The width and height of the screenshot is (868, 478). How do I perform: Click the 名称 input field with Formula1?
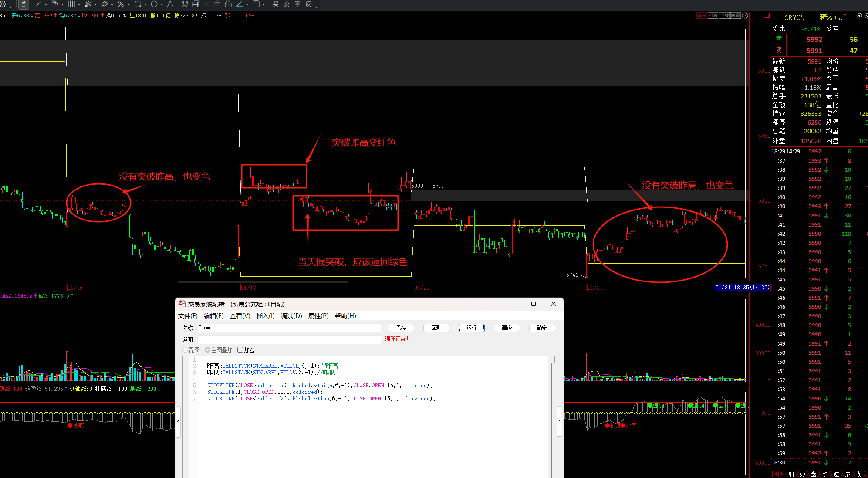(x=289, y=328)
